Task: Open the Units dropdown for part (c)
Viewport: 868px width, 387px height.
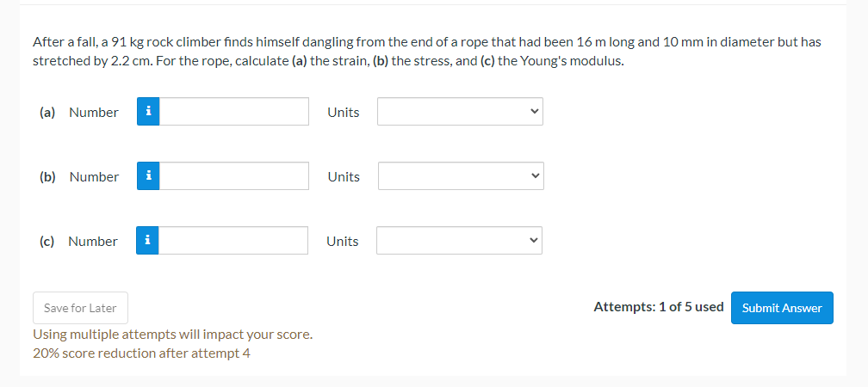Action: pyautogui.click(x=460, y=241)
